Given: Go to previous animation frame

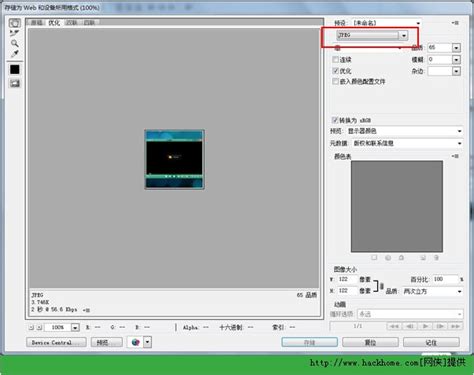Looking at the screenshot, I should pos(410,326).
